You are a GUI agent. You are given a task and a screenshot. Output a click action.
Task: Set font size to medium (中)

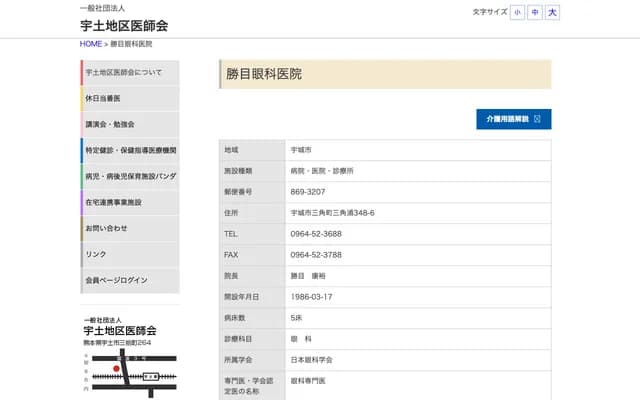(x=535, y=12)
